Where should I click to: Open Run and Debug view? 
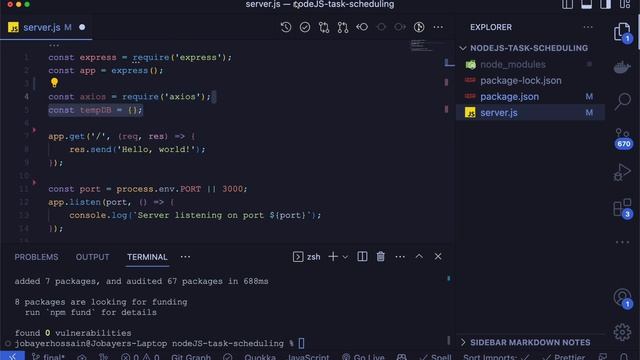pos(622,172)
